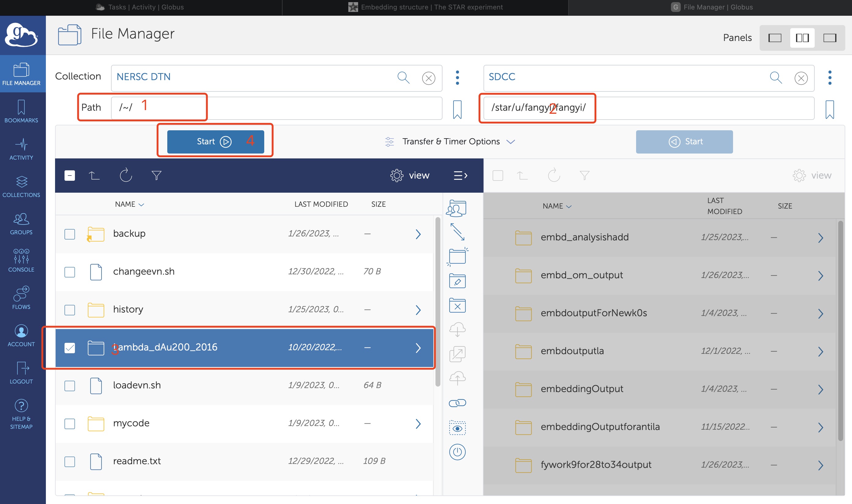This screenshot has width=852, height=504.
Task: Click the Open external link icon
Action: click(457, 354)
